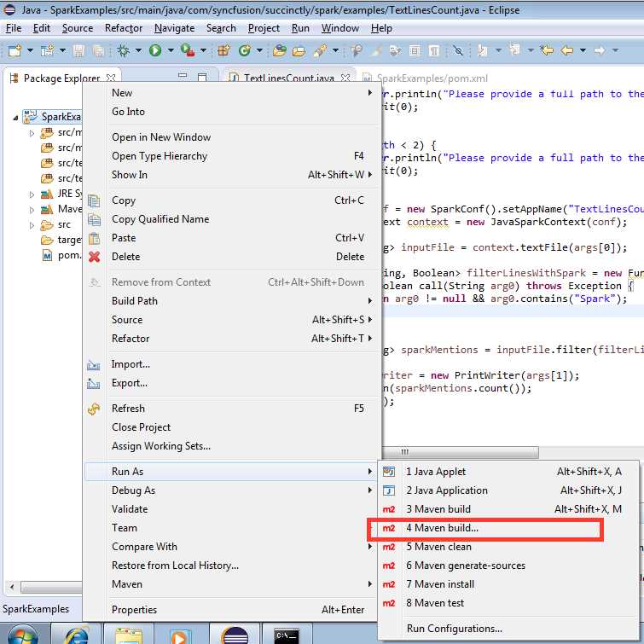Click the editor horizontal scrollbar thumb
Viewport: 644px width, 644px height.
click(x=460, y=452)
